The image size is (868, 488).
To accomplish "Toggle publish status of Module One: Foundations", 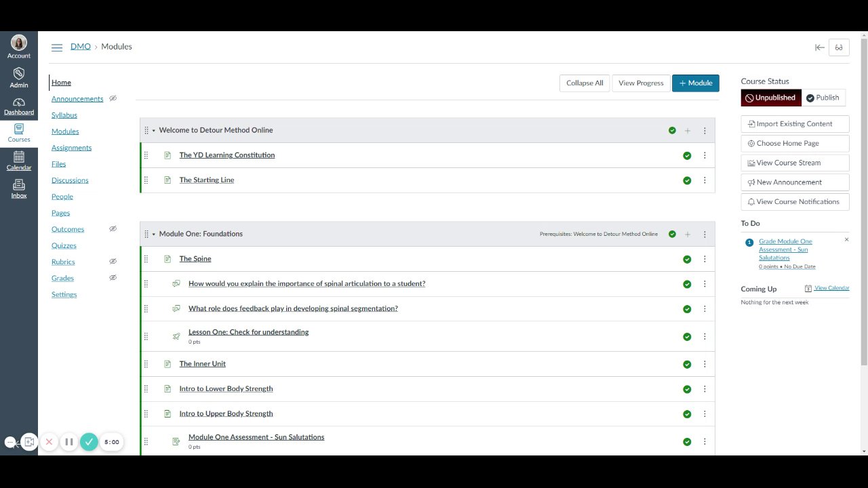I will (x=672, y=235).
